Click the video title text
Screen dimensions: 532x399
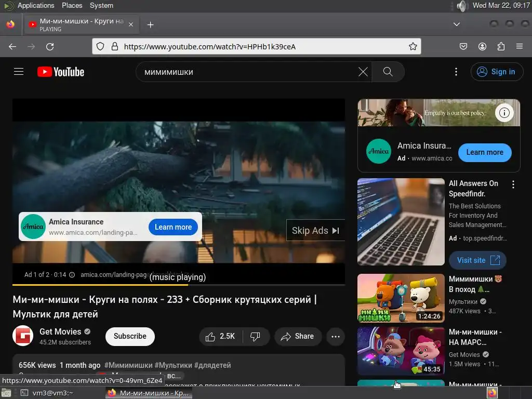[165, 307]
